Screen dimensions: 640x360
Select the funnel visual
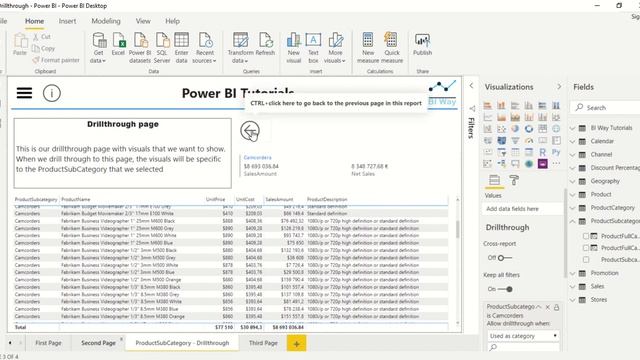[x=515, y=140]
